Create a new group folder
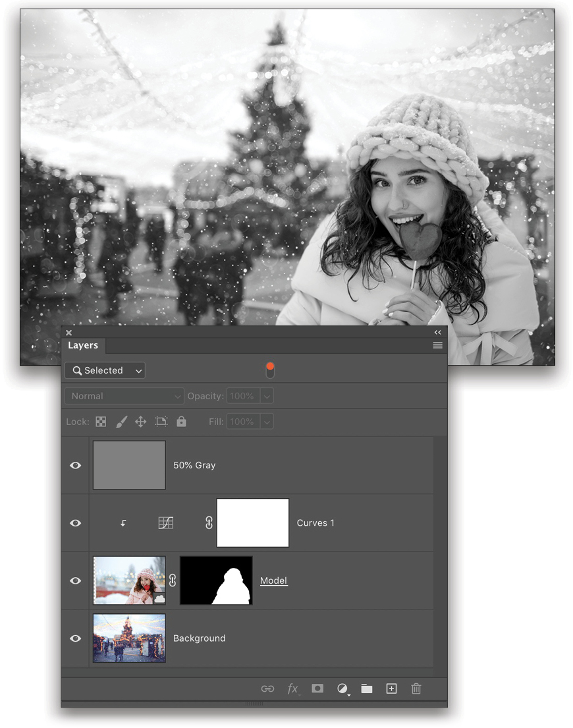 click(x=366, y=688)
